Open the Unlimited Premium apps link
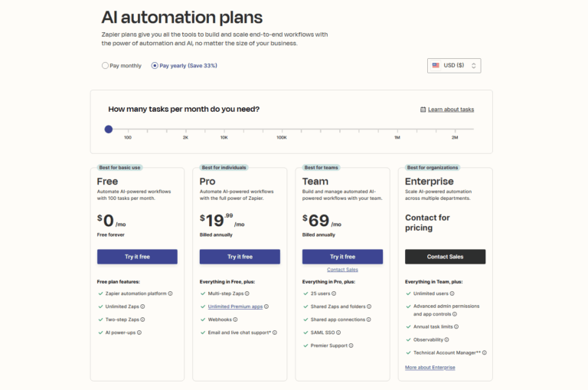 point(235,306)
